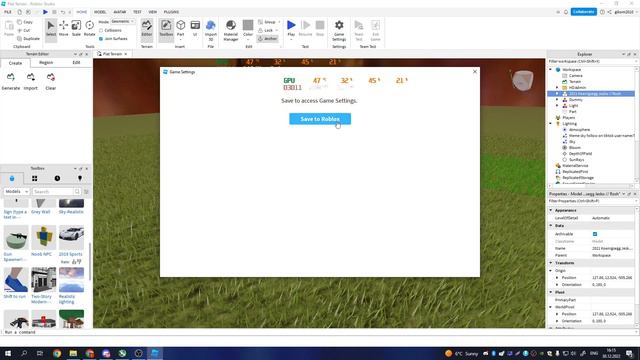
Task: Select ReplicatedStorage in the Explorer
Action: [x=578, y=178]
